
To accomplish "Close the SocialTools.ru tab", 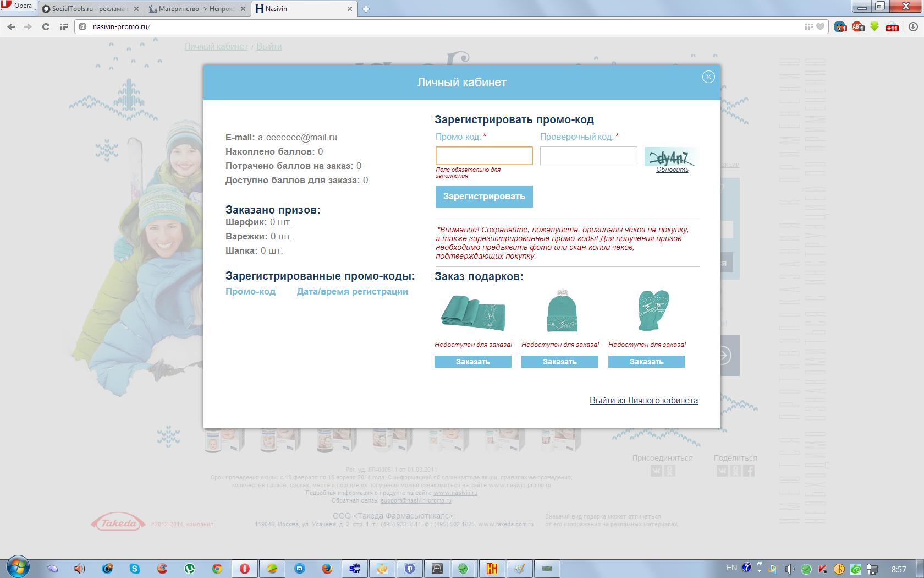I will click(x=136, y=9).
